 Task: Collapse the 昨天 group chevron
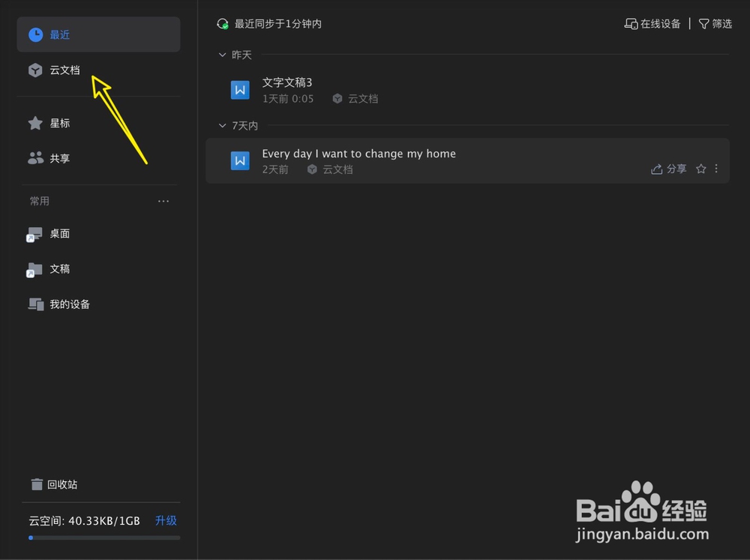click(222, 55)
